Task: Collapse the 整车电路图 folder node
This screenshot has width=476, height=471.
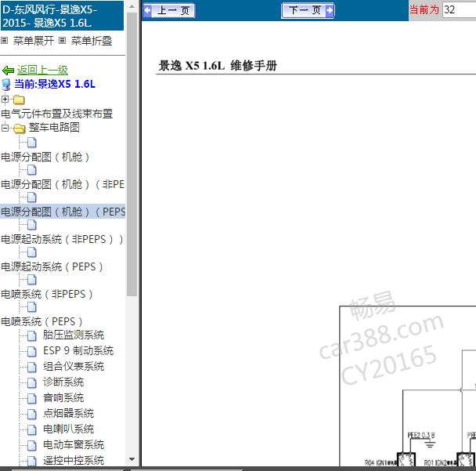Action: (5, 128)
